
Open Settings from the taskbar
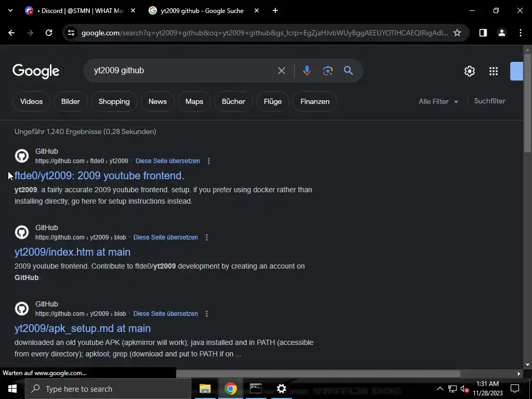tap(281, 389)
